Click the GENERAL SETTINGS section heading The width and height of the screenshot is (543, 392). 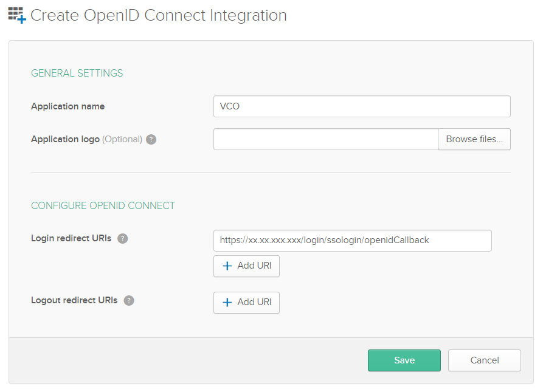(x=77, y=72)
